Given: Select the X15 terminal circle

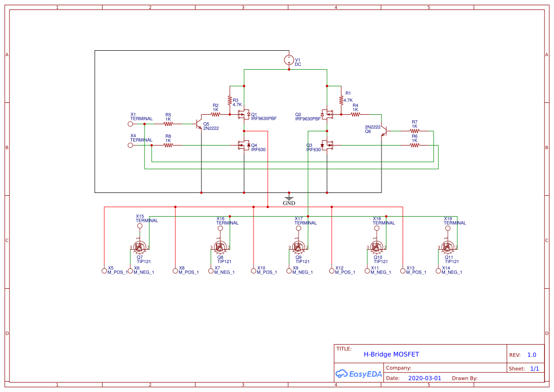Looking at the screenshot, I should 140,226.
